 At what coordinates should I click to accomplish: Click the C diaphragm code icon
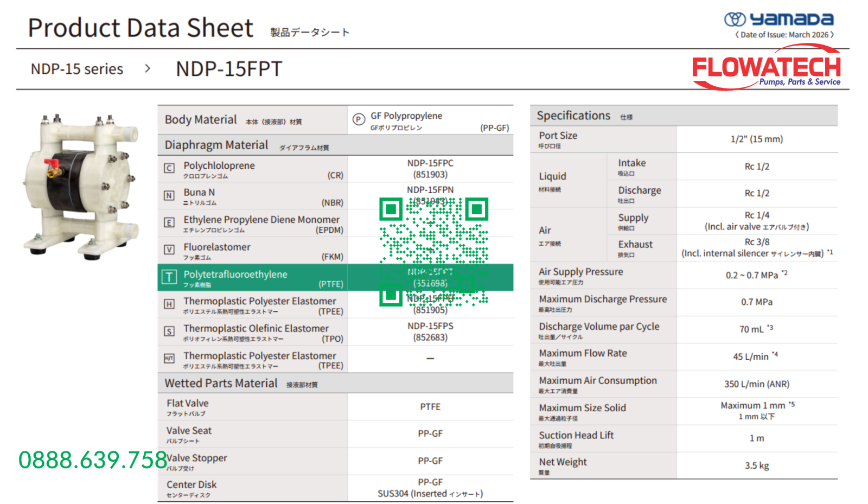(x=169, y=168)
